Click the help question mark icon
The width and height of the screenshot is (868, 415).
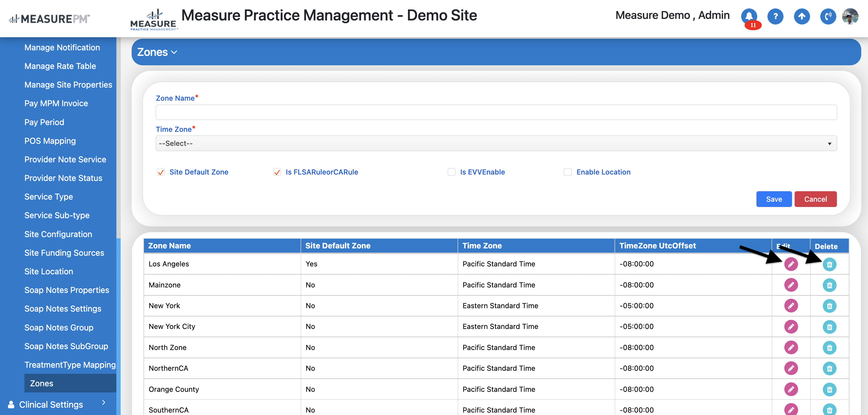(x=775, y=16)
